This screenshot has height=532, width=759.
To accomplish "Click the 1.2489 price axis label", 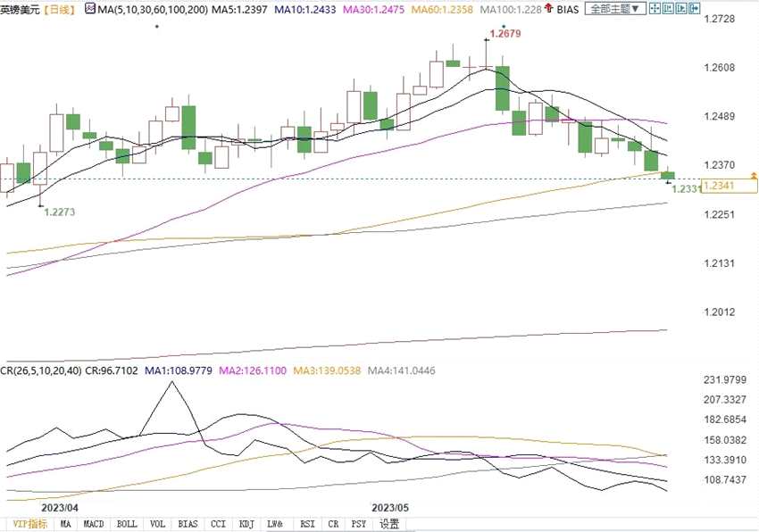I will 719,116.
